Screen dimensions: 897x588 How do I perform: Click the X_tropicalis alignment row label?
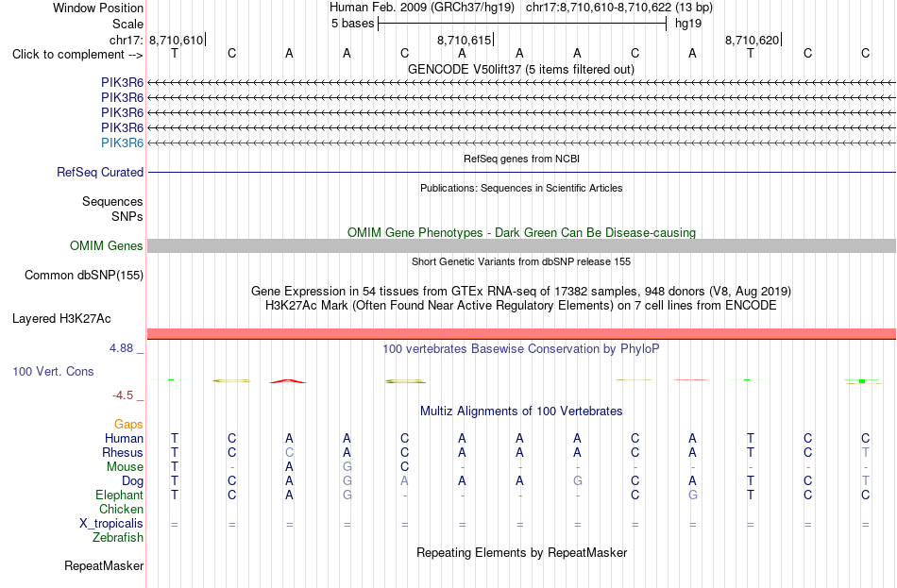click(x=111, y=524)
